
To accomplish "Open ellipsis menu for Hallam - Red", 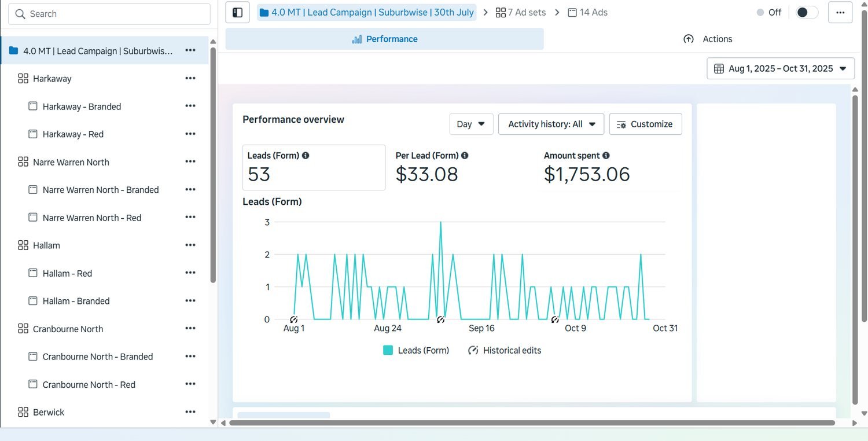I will [190, 273].
